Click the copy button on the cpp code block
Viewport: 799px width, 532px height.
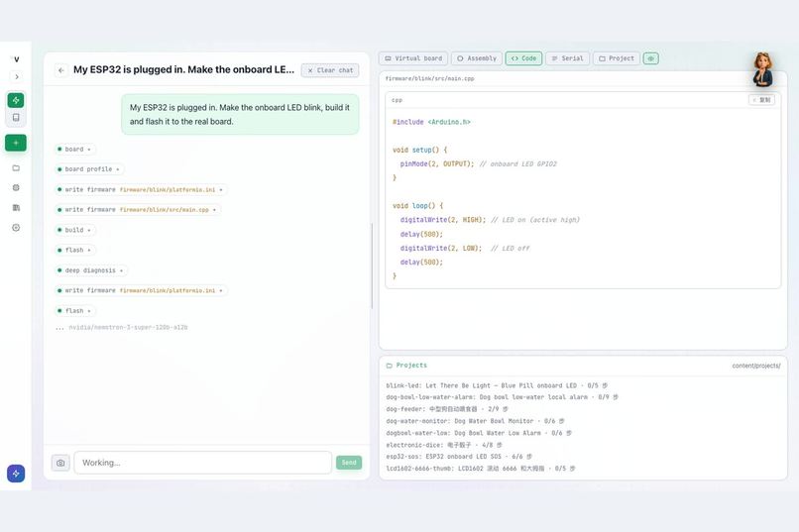[761, 100]
